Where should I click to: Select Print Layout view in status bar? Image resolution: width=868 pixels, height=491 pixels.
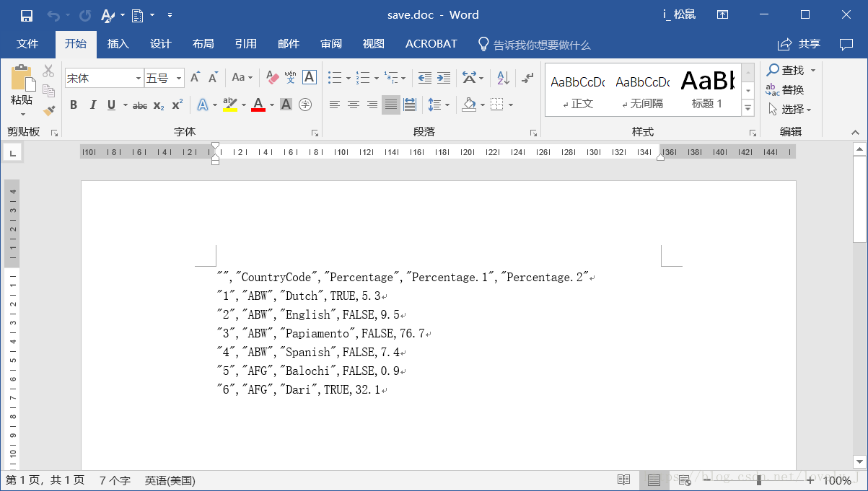[x=654, y=480]
